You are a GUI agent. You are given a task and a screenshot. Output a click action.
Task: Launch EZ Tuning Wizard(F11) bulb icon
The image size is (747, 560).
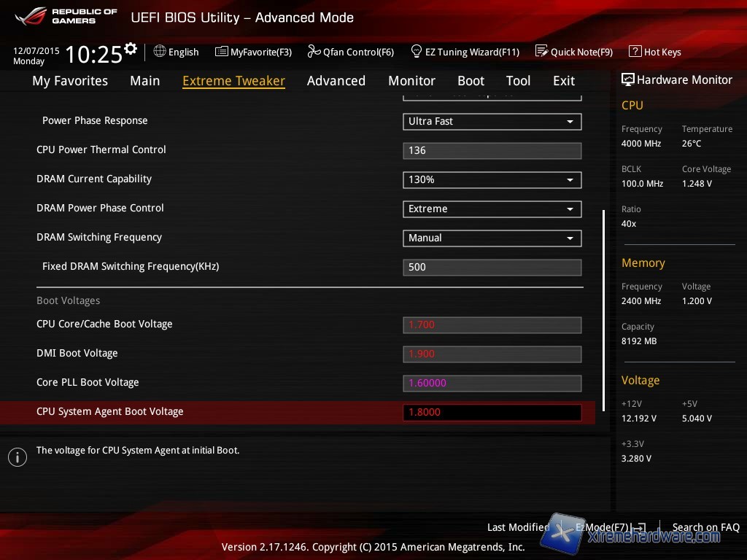point(417,52)
